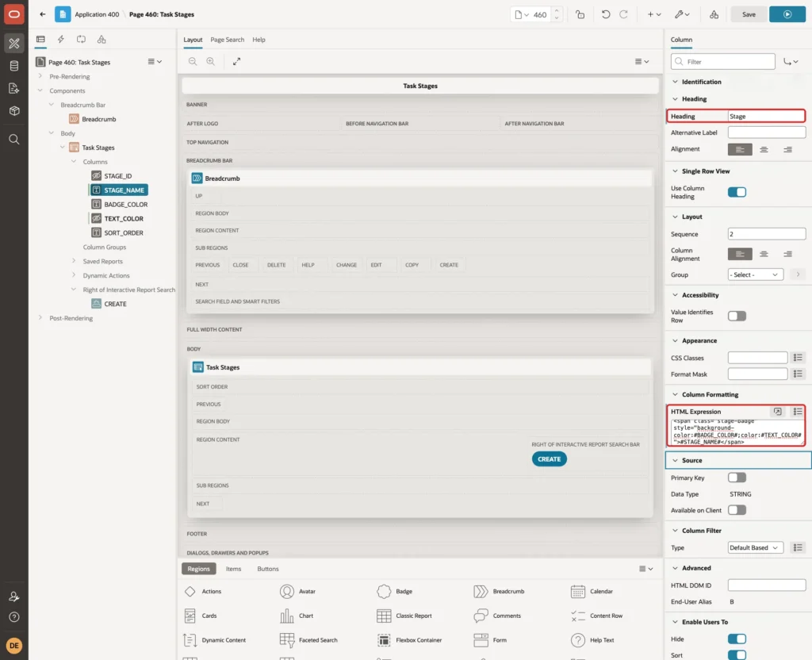Set column alignment to center
Image resolution: width=812 pixels, height=660 pixels.
pos(764,254)
